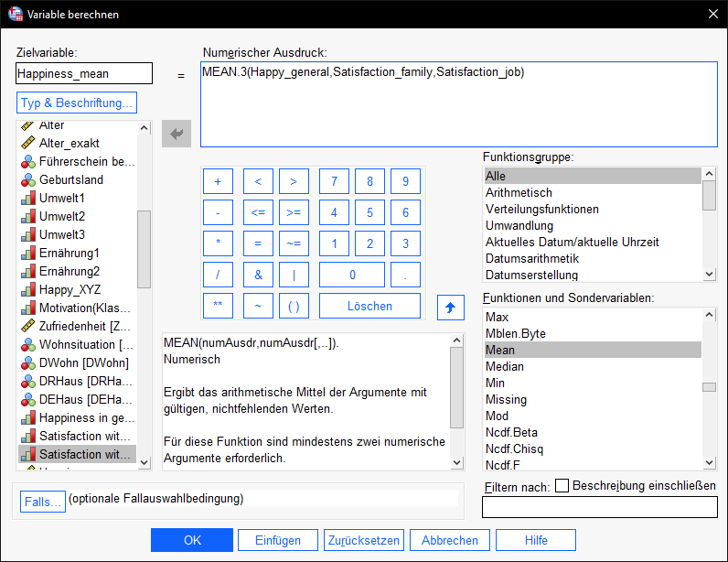Select the DWohn [DWohn] variable
This screenshot has height=562, width=728.
tap(77, 362)
